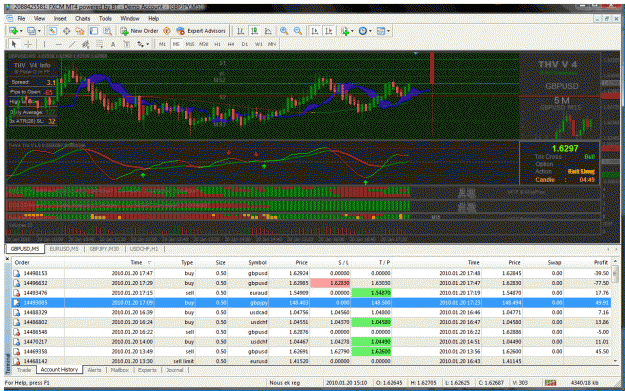Screen dimensions: 625x391
Task: Select the cursor arrow tool
Action: pyautogui.click(x=14, y=44)
